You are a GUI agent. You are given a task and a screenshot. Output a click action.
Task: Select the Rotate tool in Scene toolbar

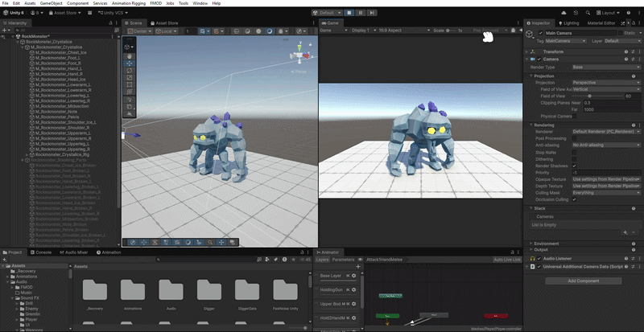coord(130,71)
